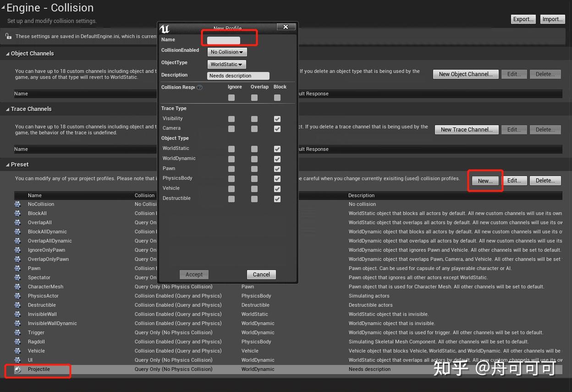The width and height of the screenshot is (572, 392).
Task: Select the Trigger preset name
Action: coord(36,332)
